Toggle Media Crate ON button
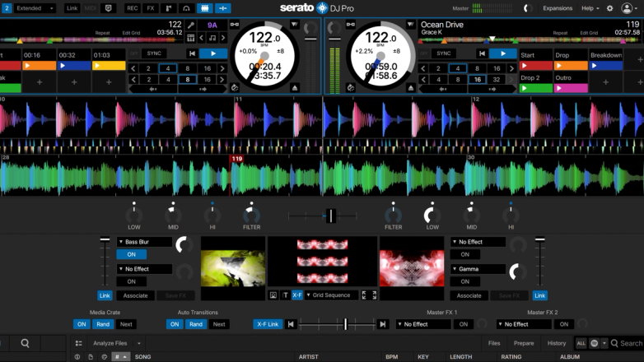Viewport: 644px width, 362px height. [x=82, y=324]
